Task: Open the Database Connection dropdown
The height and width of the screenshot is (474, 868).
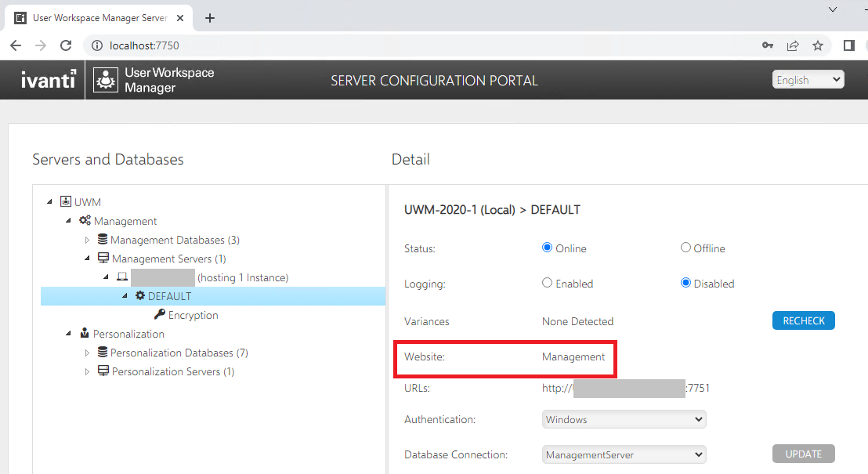Action: coord(624,454)
